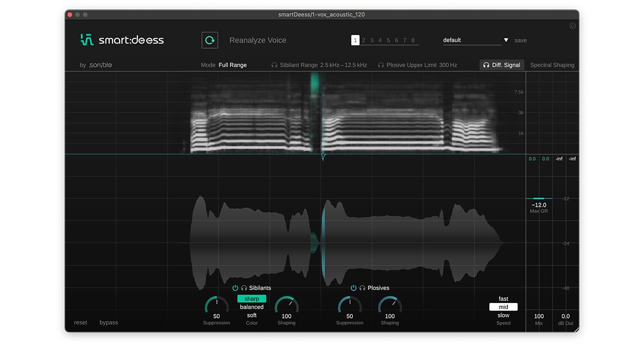Click the default preset name field
The image size is (644, 346).
click(471, 40)
